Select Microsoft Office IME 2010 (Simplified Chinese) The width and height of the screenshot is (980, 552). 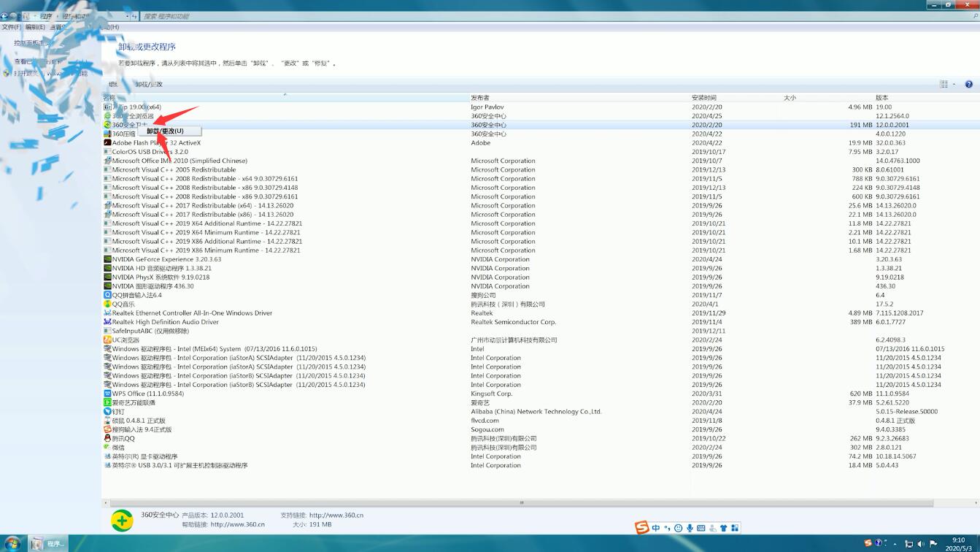pos(540,161)
